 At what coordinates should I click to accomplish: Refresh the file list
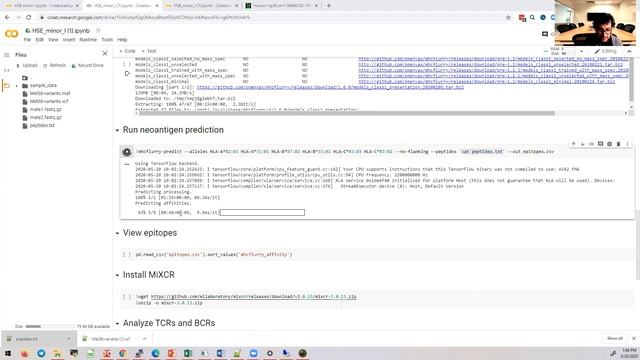[x=54, y=65]
